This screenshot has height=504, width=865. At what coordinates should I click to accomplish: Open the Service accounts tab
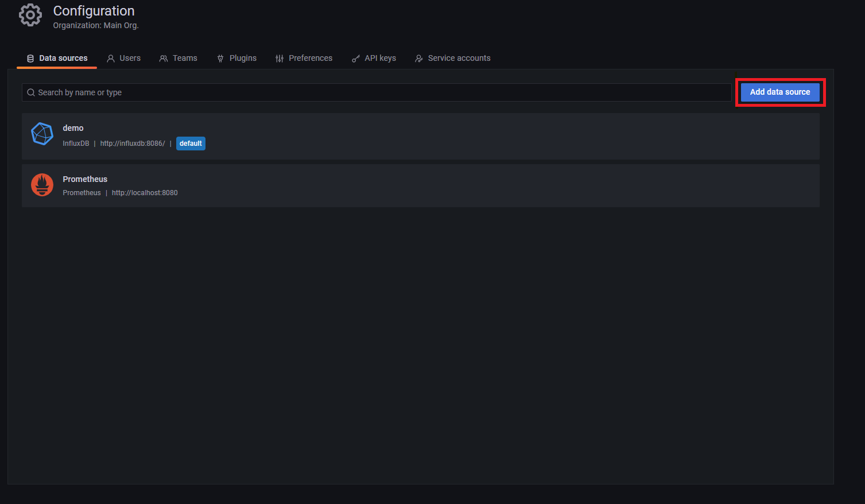click(459, 58)
